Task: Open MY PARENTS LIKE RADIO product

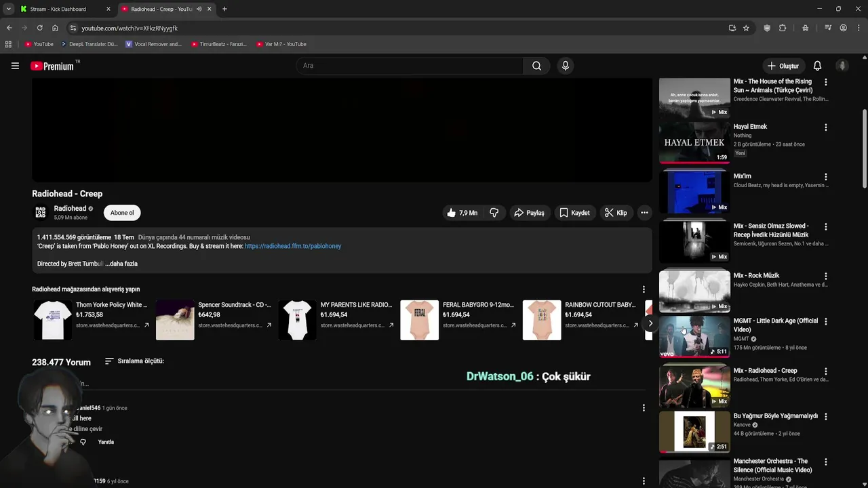Action: click(x=336, y=320)
